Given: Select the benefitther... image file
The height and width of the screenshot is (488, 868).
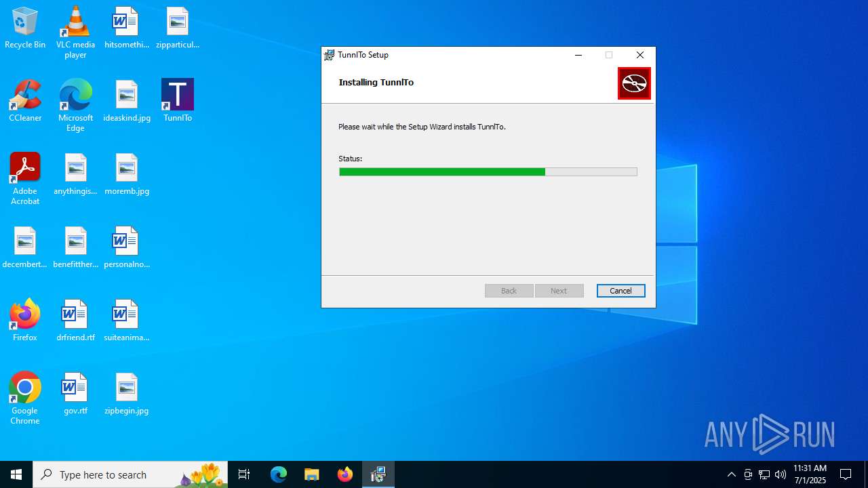Looking at the screenshot, I should coord(75,247).
